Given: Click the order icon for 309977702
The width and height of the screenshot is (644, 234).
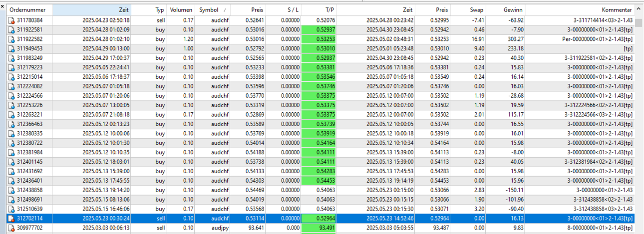Looking at the screenshot, I should tap(11, 228).
